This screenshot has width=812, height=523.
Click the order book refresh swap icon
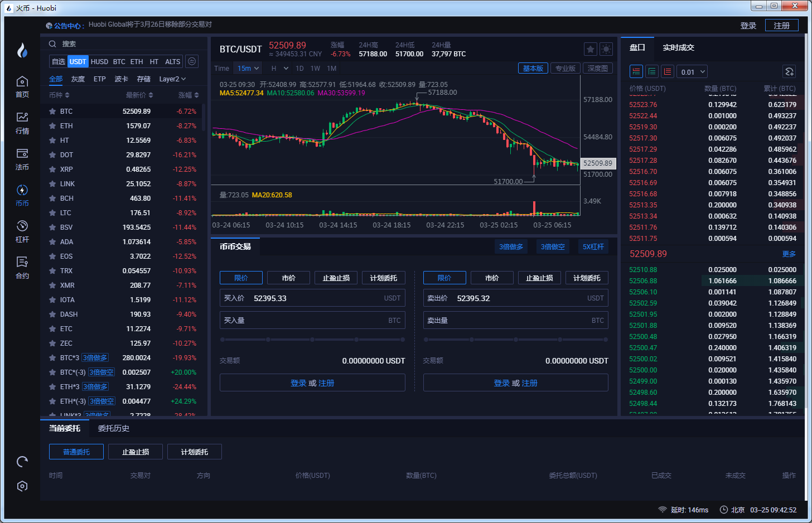tap(789, 71)
